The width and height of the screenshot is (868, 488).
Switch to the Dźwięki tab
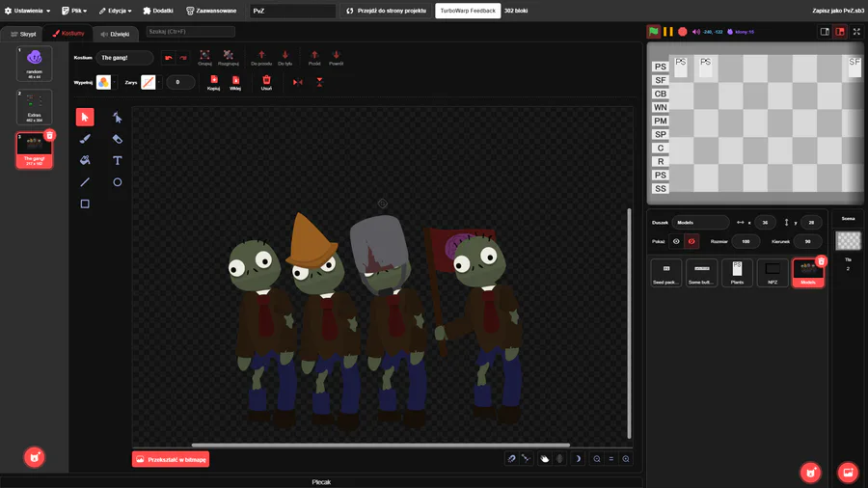(x=115, y=34)
